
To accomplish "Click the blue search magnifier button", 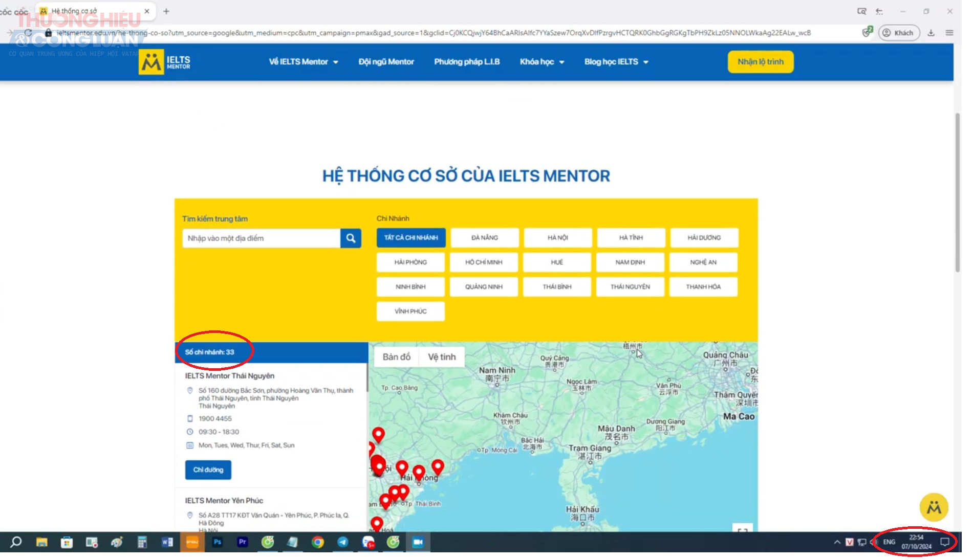I will pos(351,238).
